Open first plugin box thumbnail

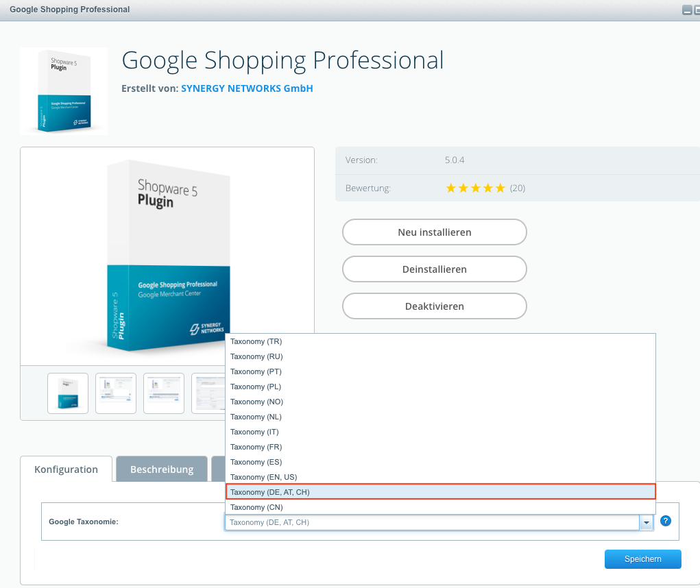(x=68, y=393)
